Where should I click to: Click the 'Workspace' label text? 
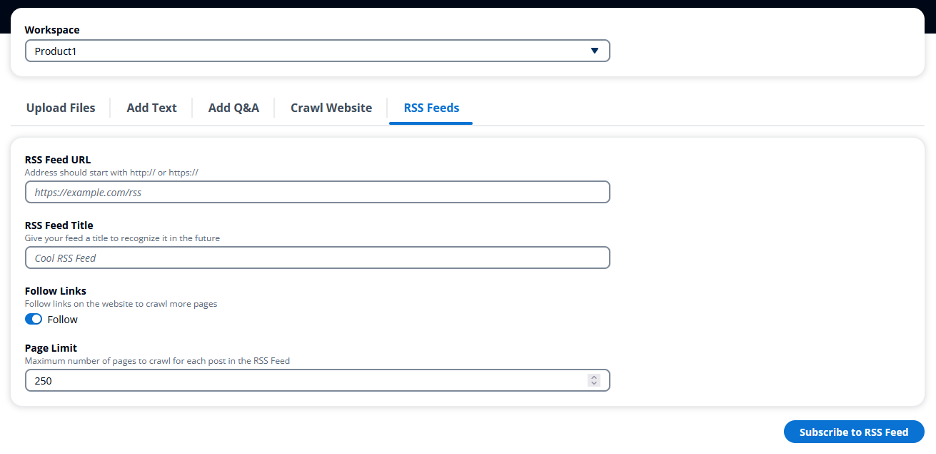coord(52,30)
